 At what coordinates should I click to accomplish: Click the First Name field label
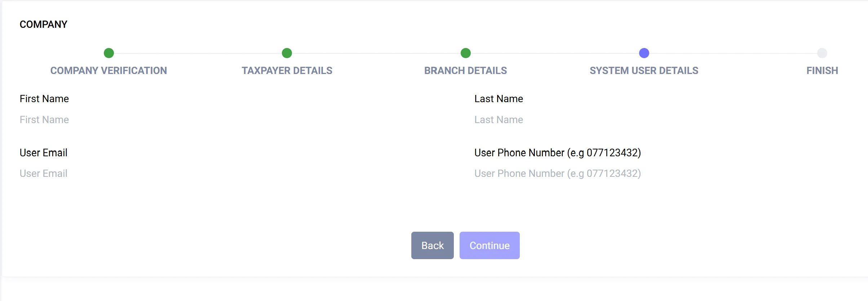44,99
